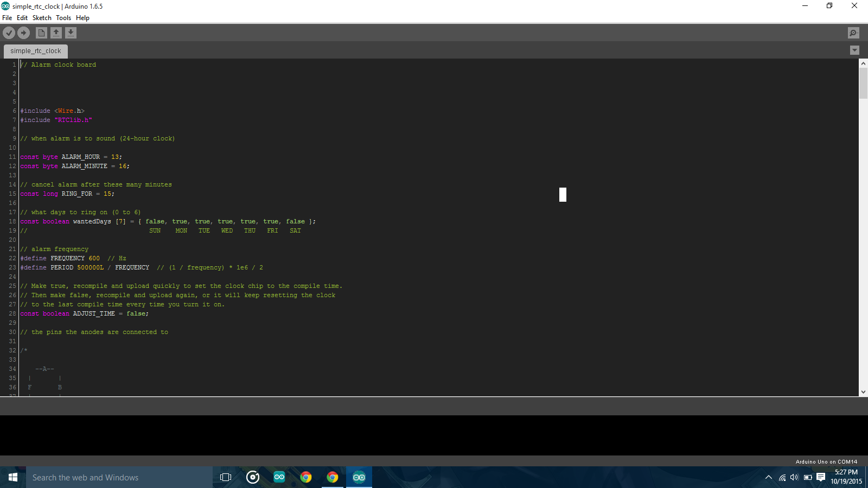
Task: Click the '#include "RTClib.h"' line
Action: (56, 120)
